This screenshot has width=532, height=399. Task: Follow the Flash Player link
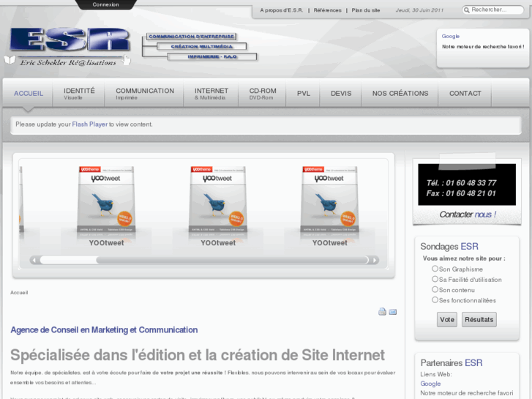[x=89, y=124]
